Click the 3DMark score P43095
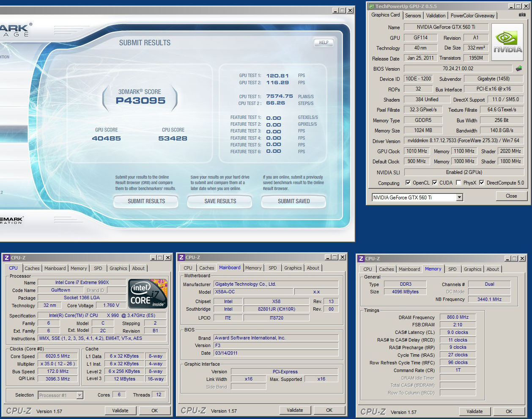532x419 pixels. click(141, 101)
